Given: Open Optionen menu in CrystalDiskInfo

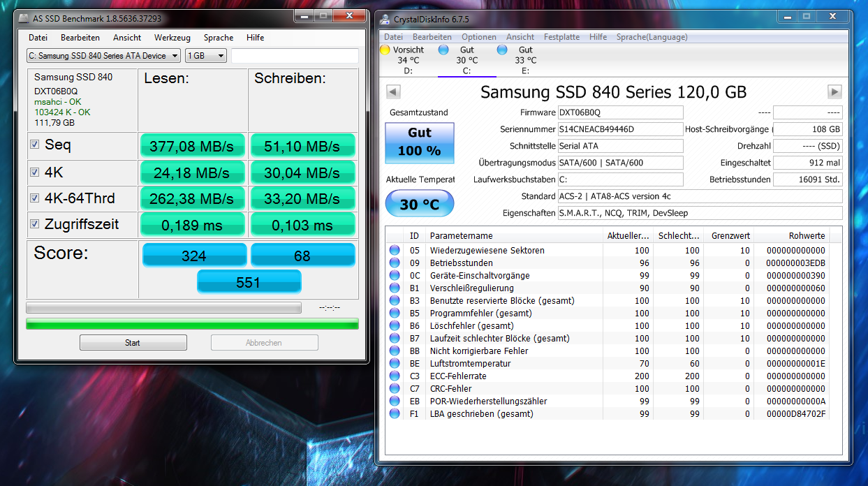Looking at the screenshot, I should pyautogui.click(x=479, y=37).
